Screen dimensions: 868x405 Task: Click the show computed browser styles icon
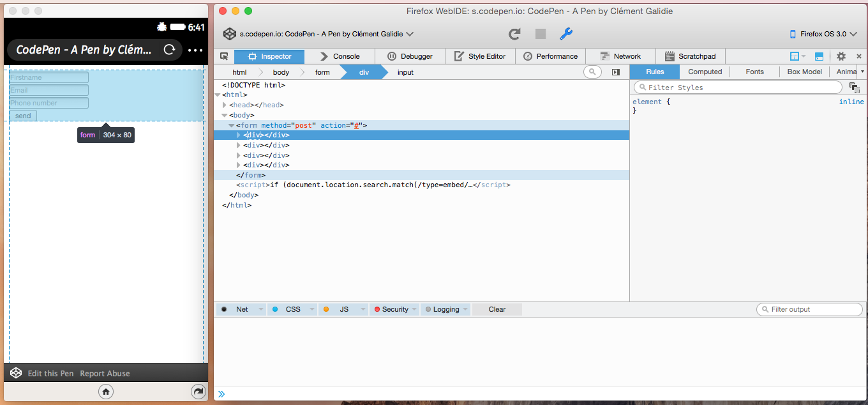click(855, 88)
